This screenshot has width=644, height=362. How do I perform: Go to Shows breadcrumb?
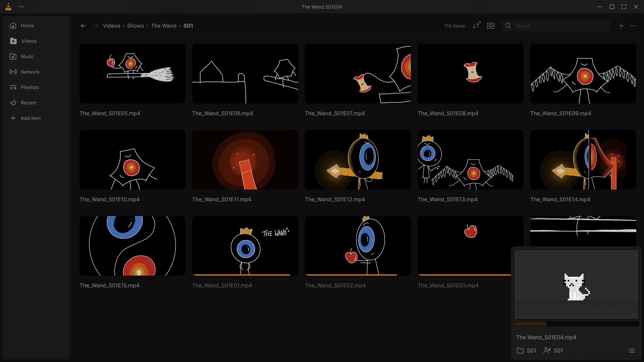click(136, 26)
